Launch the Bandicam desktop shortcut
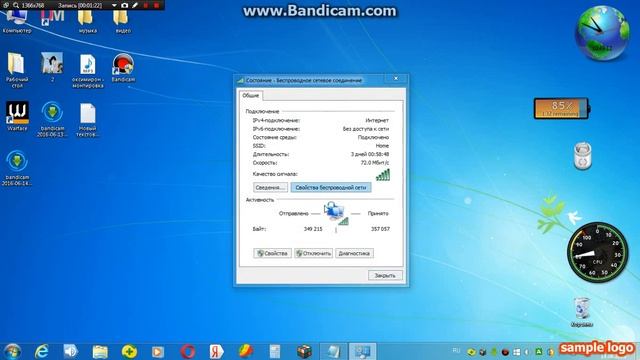The height and width of the screenshot is (360, 640). [123, 67]
